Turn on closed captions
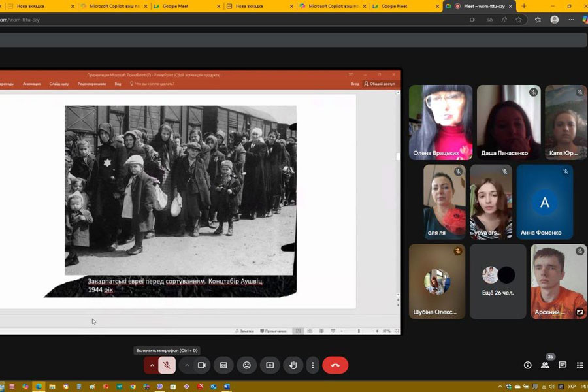Viewport: 588px width, 392px height. point(223,365)
